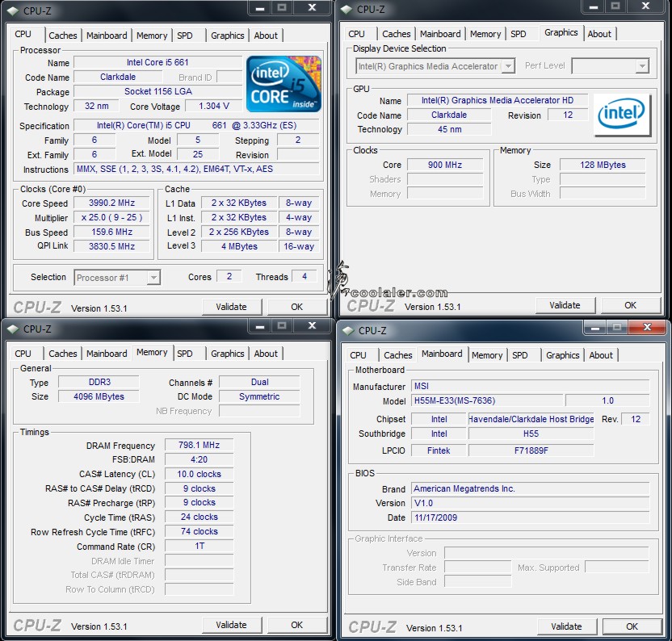Switch to Memory tab in the CPU window
The width and height of the screenshot is (672, 641).
pos(152,36)
